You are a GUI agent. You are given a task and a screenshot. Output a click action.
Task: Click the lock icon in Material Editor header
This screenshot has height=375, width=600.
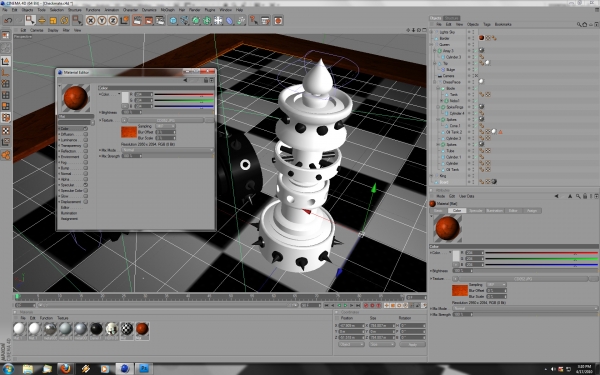pos(206,80)
